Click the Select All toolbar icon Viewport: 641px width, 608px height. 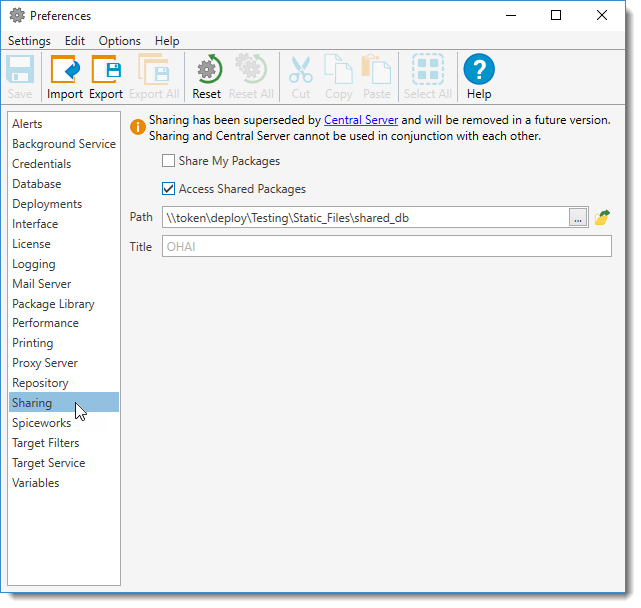(x=428, y=77)
